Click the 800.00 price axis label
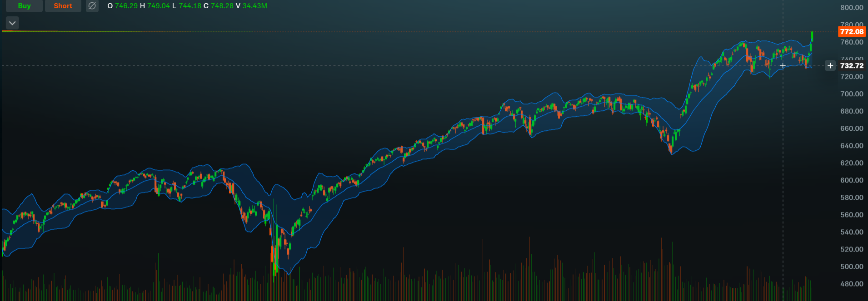 (852, 8)
